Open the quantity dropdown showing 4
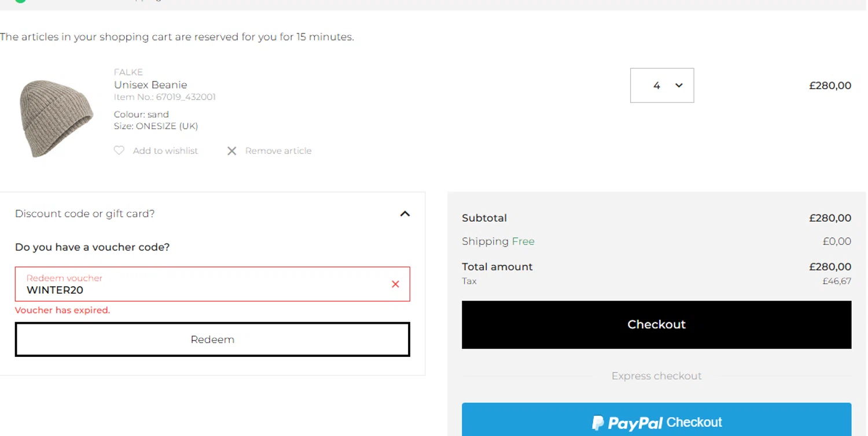Screen dimensions: 868x436 pos(662,86)
